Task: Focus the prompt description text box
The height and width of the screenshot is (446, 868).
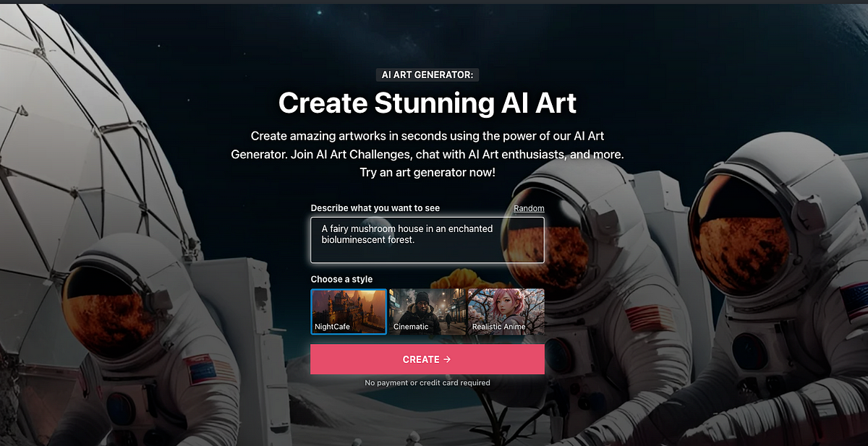Action: [427, 240]
